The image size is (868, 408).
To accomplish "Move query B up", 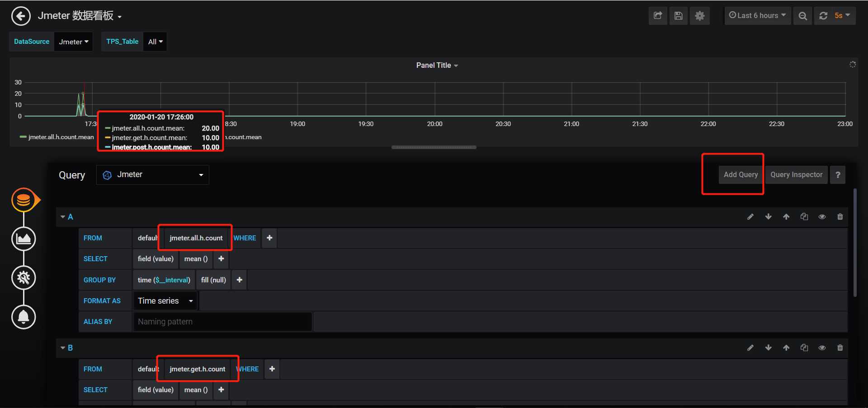I will tap(787, 348).
